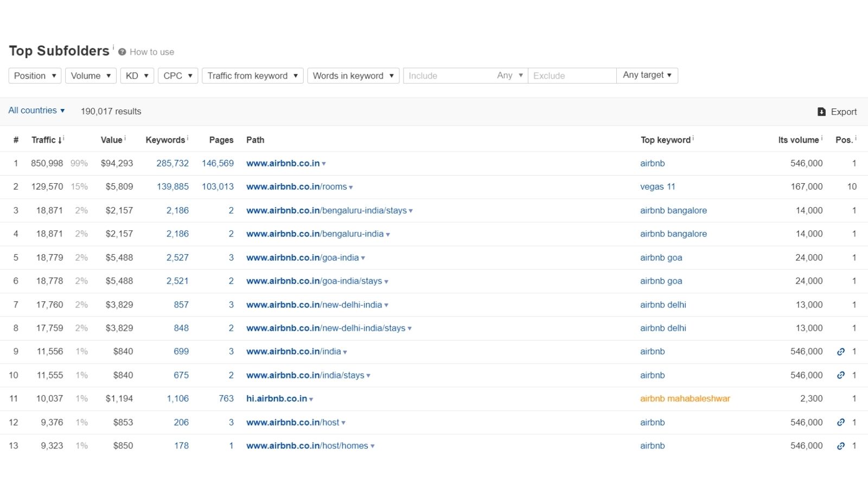868x488 pixels.
Task: Click the Exclude keyword input field
Action: 572,76
